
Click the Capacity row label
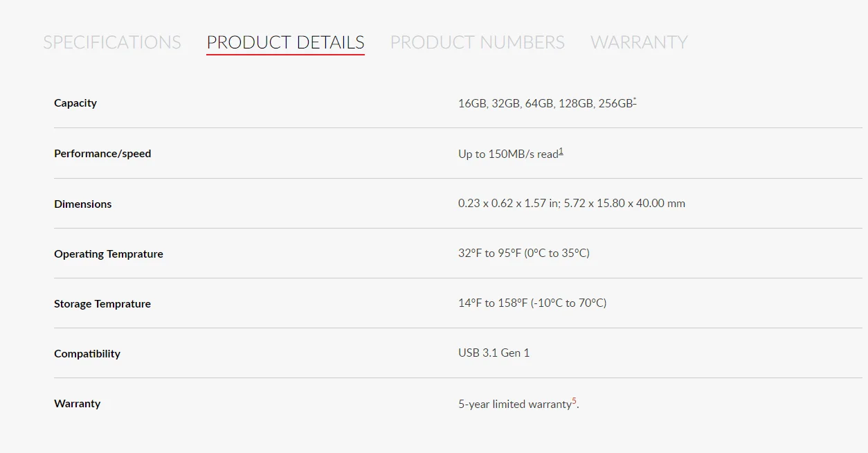[x=75, y=103]
